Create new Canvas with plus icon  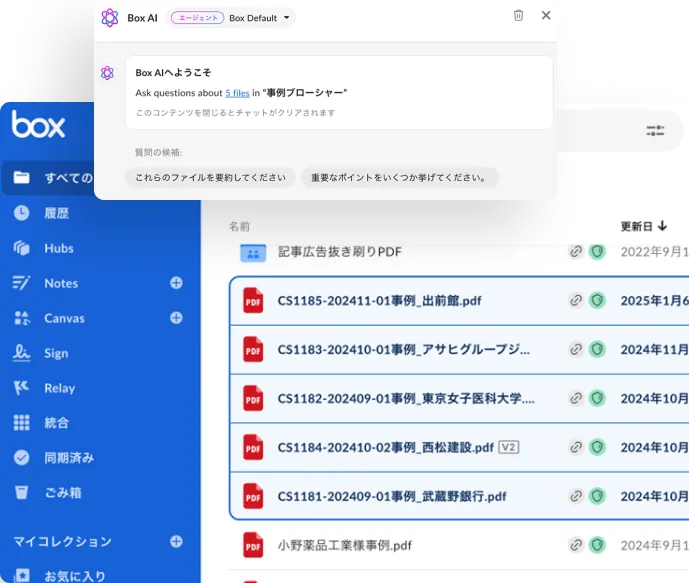176,318
